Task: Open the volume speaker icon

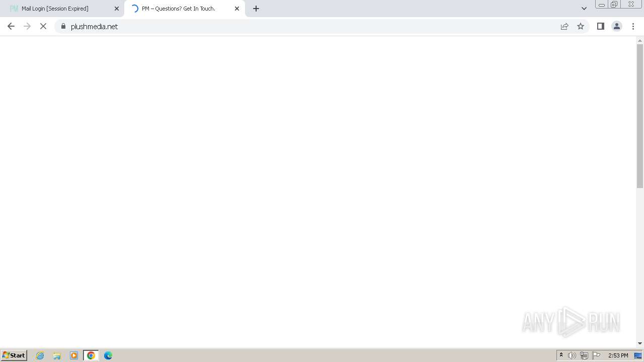Action: [x=572, y=355]
